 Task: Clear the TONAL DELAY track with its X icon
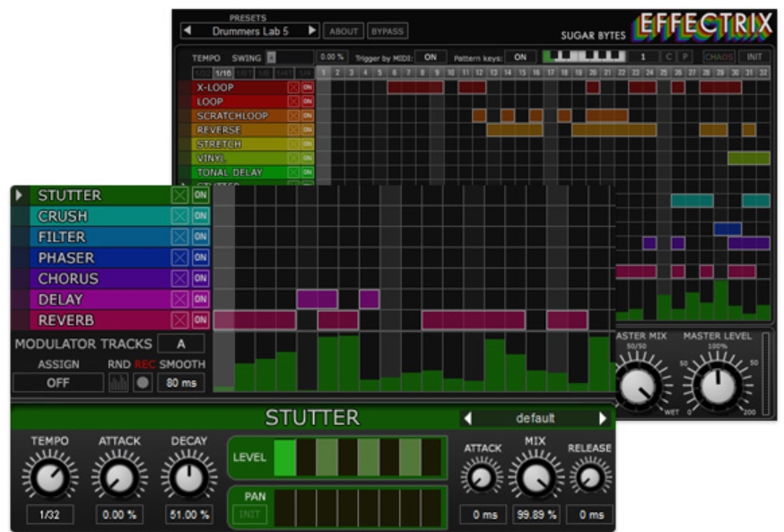[293, 172]
